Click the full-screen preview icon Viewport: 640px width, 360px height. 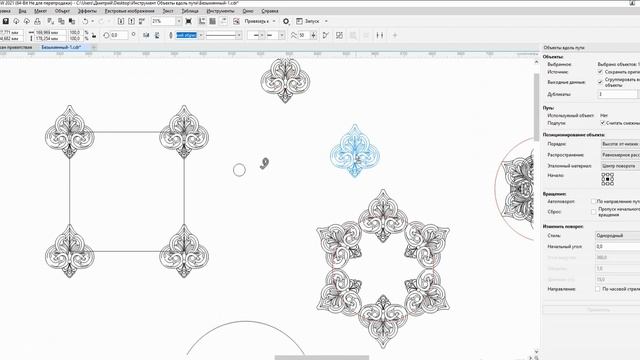(189, 21)
